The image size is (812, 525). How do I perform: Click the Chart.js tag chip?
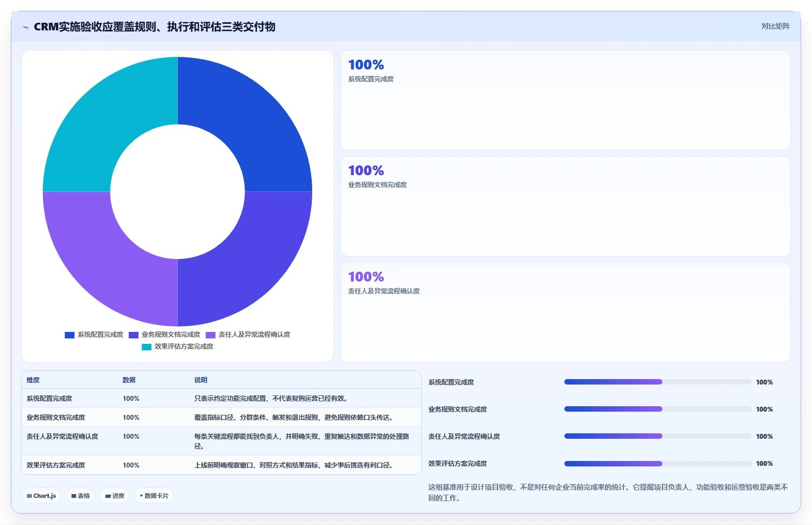[41, 496]
